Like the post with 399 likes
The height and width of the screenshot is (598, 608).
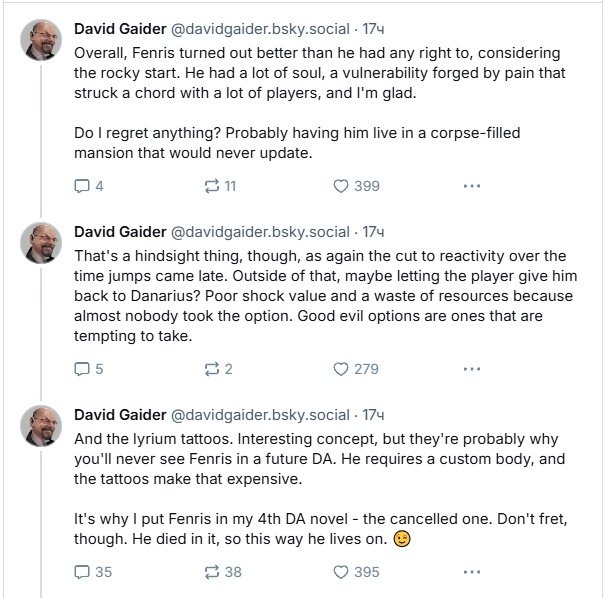(x=340, y=185)
